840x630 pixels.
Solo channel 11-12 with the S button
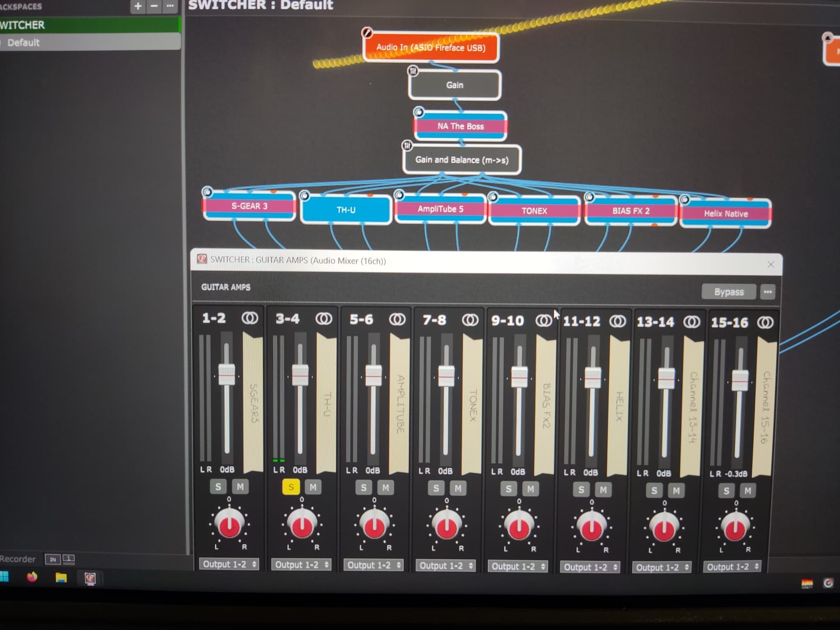[x=581, y=490]
